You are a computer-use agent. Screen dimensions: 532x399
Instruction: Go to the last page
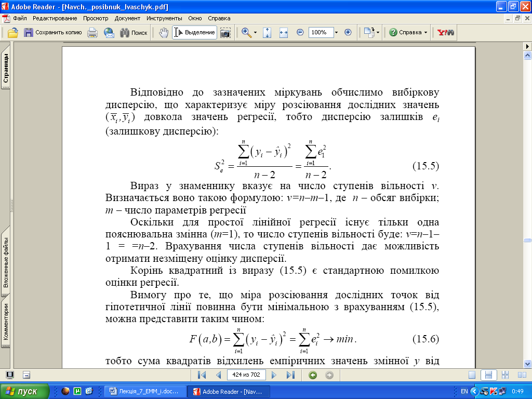point(290,375)
